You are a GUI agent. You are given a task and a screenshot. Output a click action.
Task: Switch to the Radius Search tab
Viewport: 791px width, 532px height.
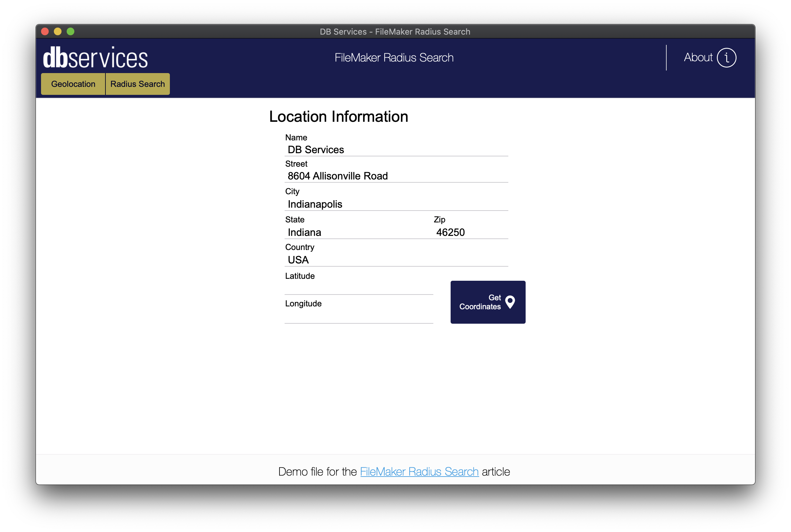pos(137,84)
